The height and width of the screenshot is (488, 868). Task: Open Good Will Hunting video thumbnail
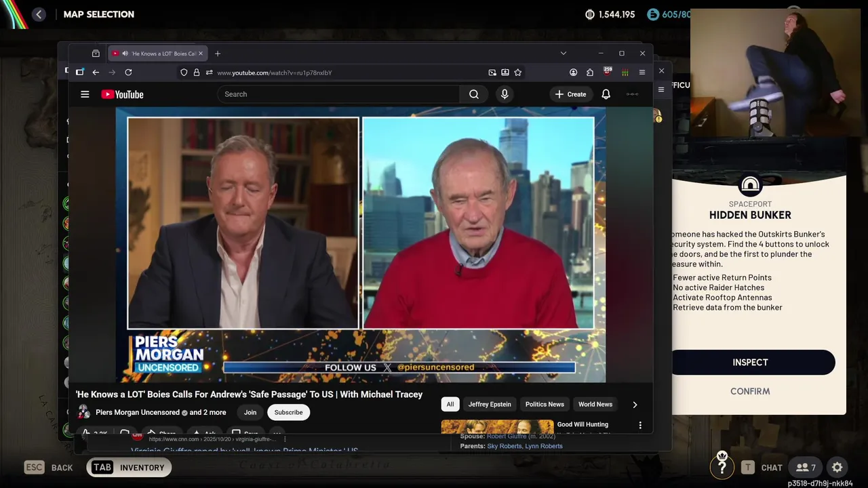coord(497,427)
